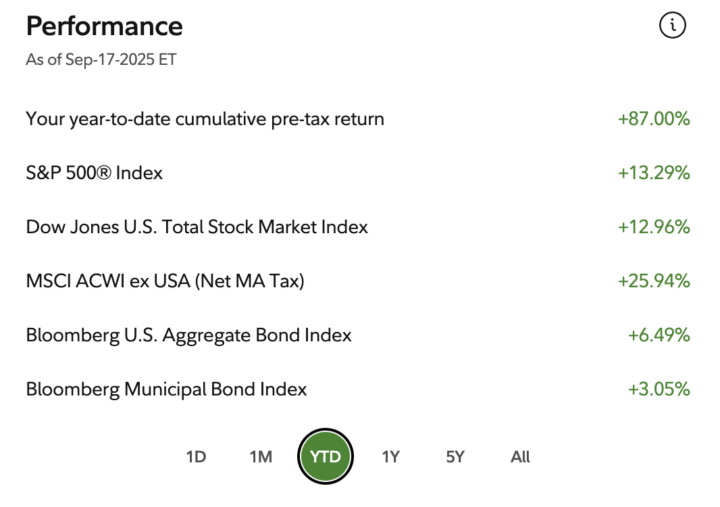Screen dimensions: 720x507
Task: Show All time performance
Action: point(520,456)
